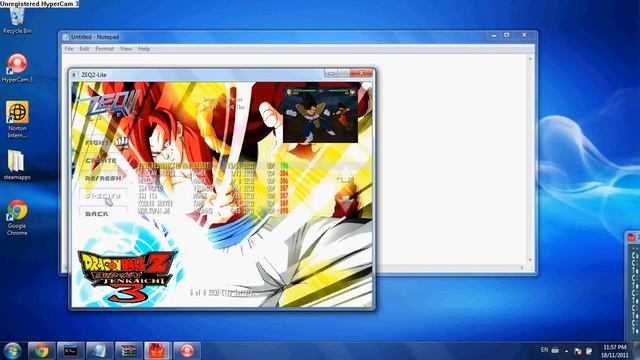Open the Action Center flag icon

pyautogui.click(x=578, y=351)
